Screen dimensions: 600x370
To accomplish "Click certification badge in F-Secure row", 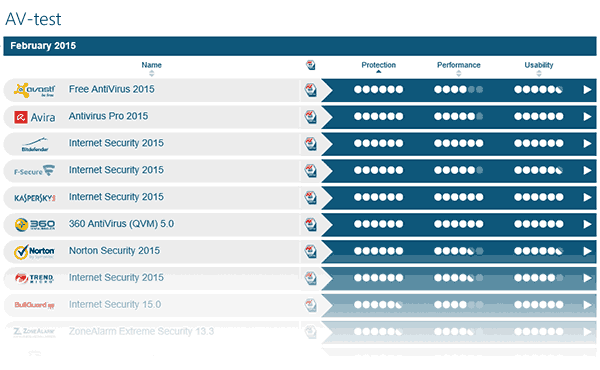I will click(x=311, y=171).
